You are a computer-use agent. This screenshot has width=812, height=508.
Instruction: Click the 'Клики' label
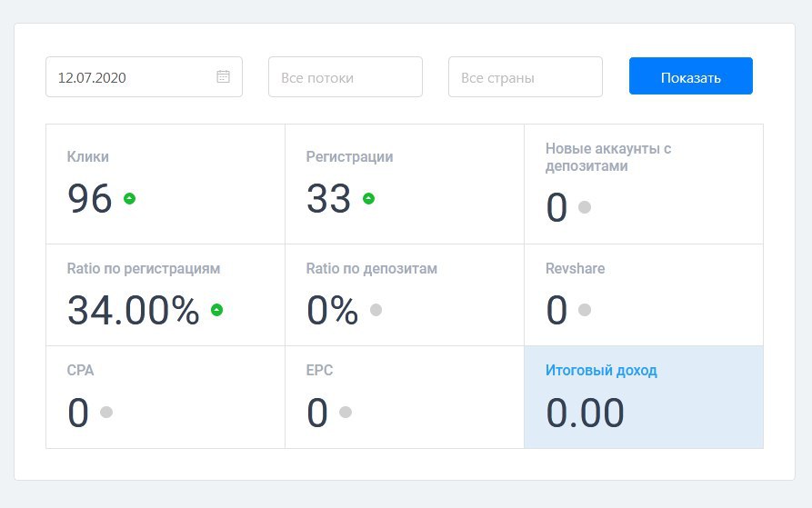(x=88, y=156)
